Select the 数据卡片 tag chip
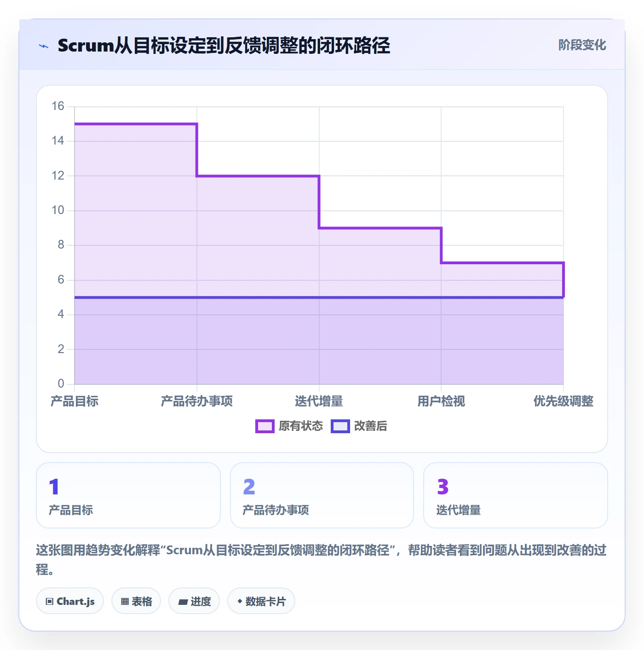The image size is (644, 650). coord(261,601)
